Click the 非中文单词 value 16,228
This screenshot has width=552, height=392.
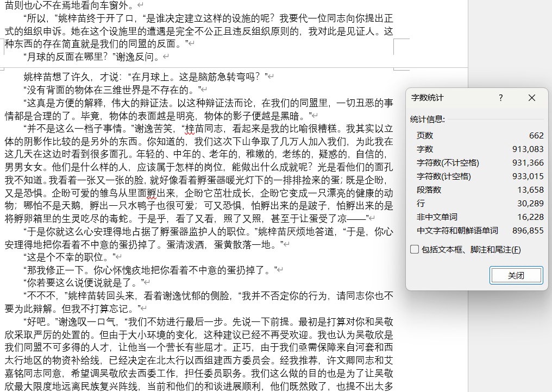click(530, 217)
